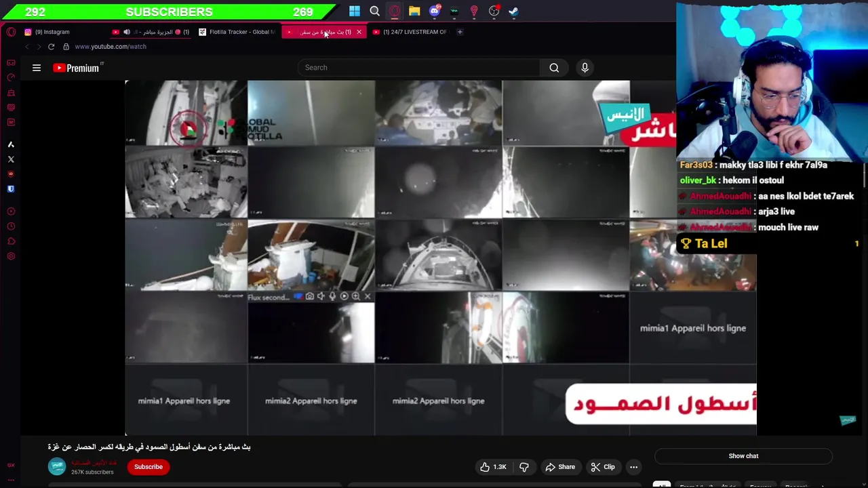Switch to Flotilla Tracker tab
Viewport: 868px width, 488px height.
tap(237, 32)
